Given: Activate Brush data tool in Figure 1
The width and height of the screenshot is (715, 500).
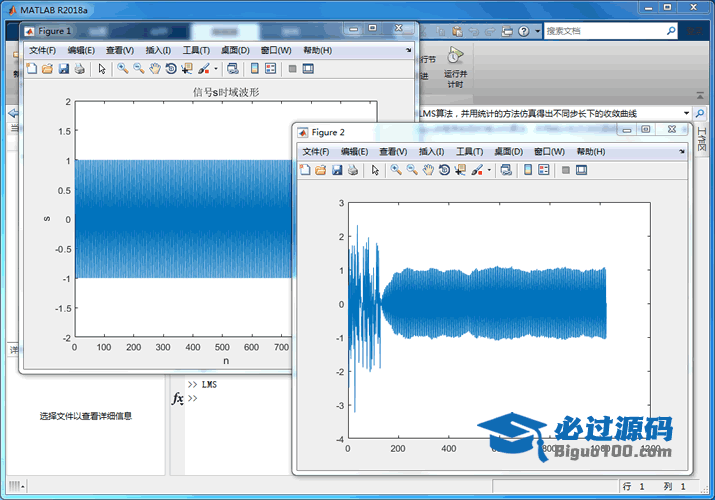Looking at the screenshot, I should [x=203, y=69].
